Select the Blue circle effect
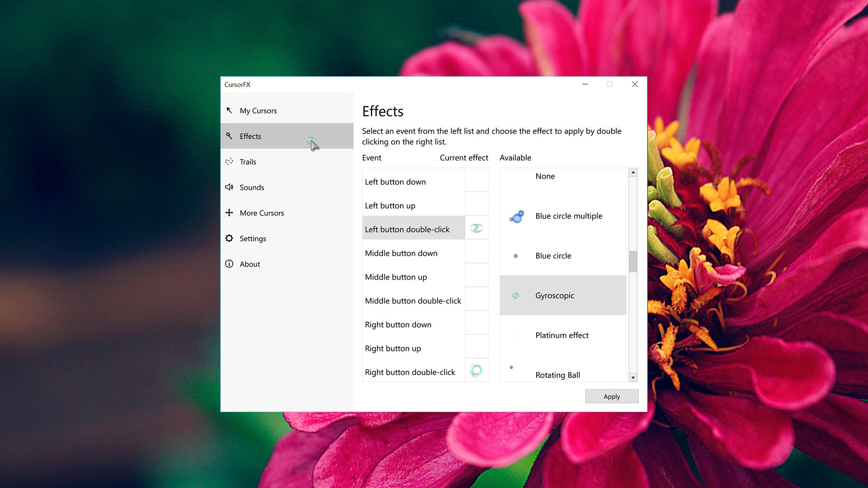This screenshot has width=868, height=488. click(553, 256)
